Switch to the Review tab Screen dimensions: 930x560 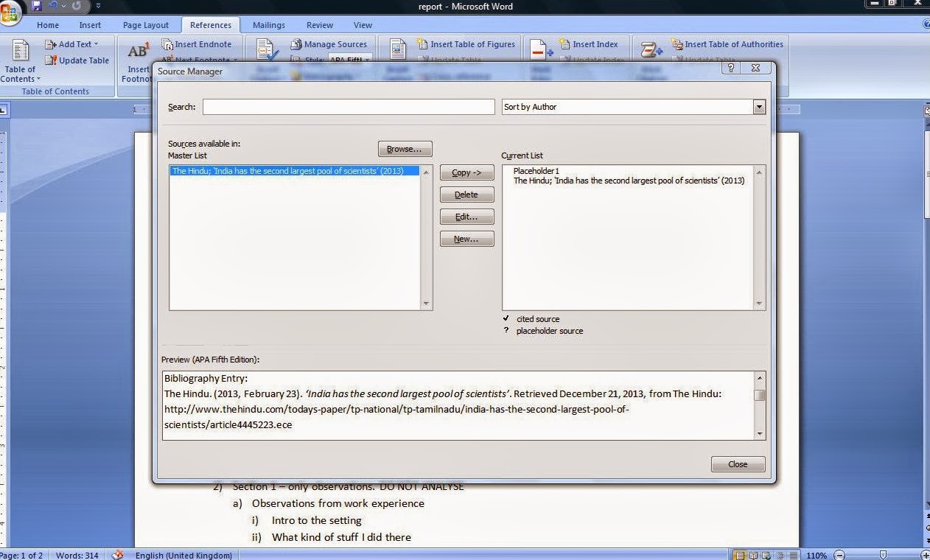point(319,24)
